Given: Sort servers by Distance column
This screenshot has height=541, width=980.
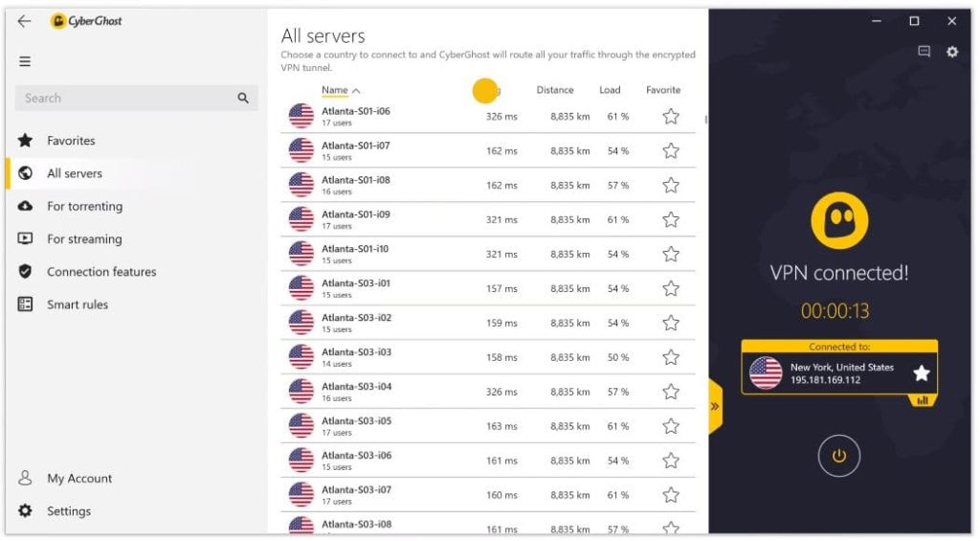Looking at the screenshot, I should pyautogui.click(x=554, y=90).
